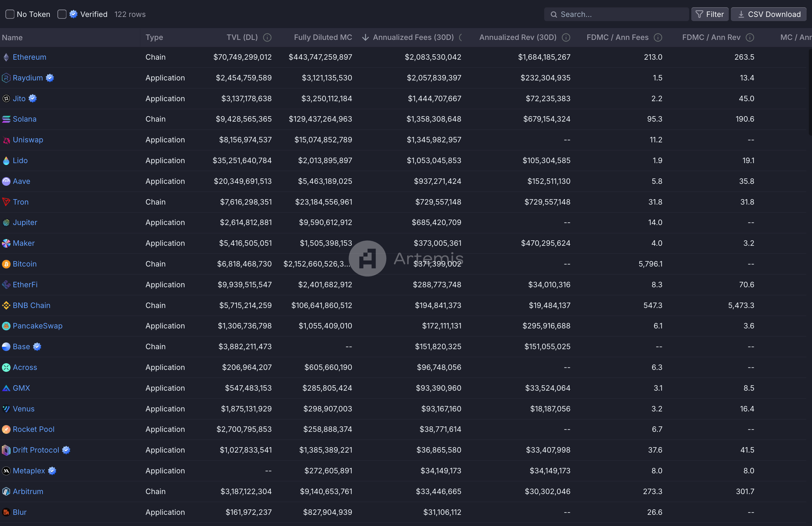Click the Aave ghost icon
This screenshot has width=812, height=526.
(x=6, y=182)
